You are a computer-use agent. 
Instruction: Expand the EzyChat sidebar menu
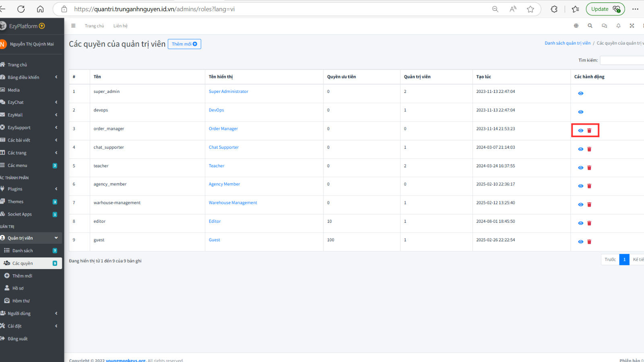[31, 102]
